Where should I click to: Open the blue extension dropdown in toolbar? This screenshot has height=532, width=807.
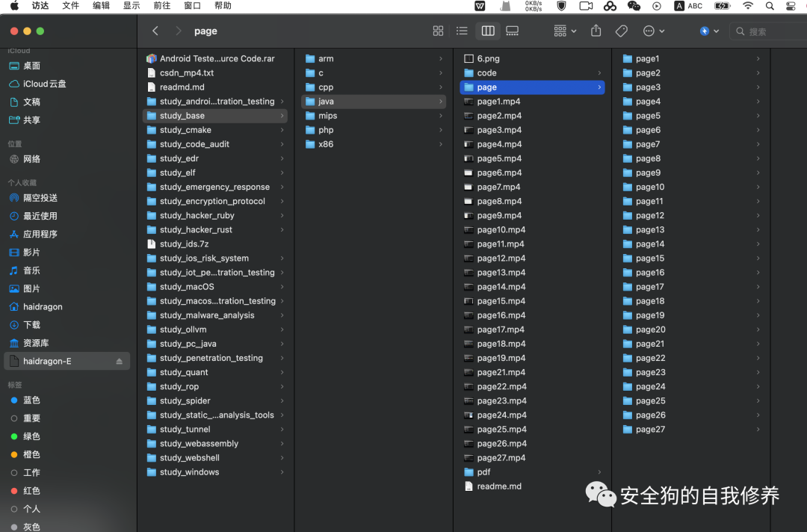click(x=709, y=31)
